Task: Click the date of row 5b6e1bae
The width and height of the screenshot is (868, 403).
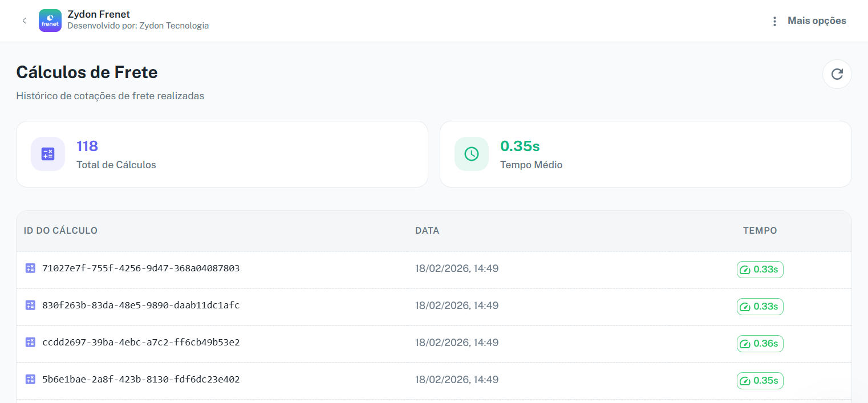Action: click(457, 379)
